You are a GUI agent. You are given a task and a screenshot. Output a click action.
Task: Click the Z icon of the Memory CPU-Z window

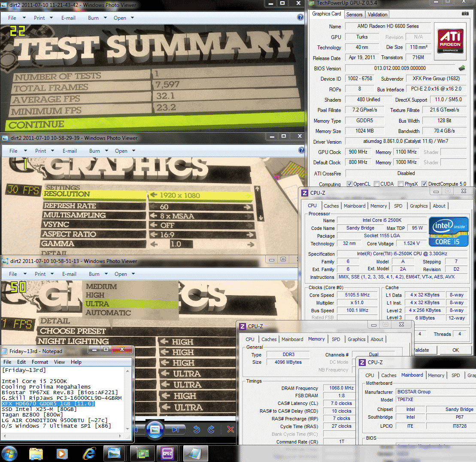coord(242,326)
